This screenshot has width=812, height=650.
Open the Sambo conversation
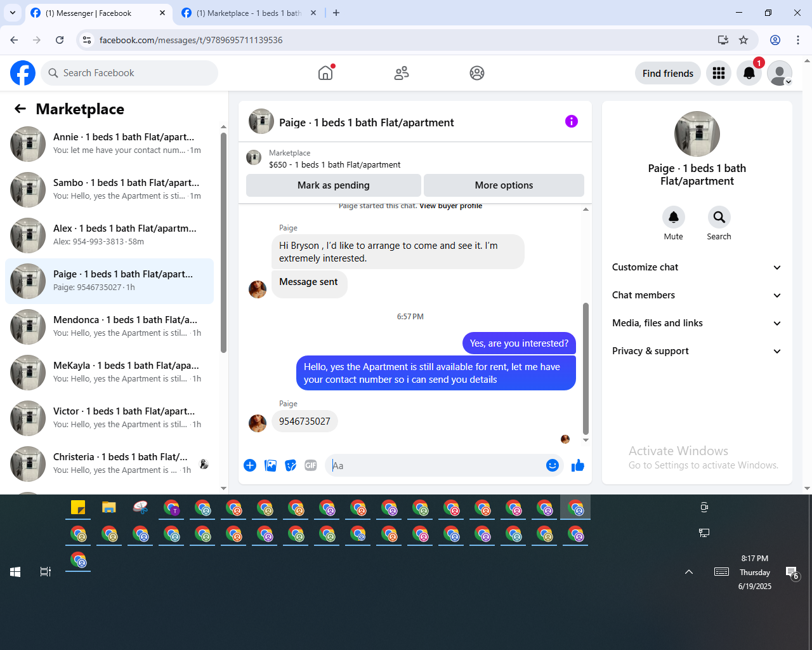click(109, 189)
